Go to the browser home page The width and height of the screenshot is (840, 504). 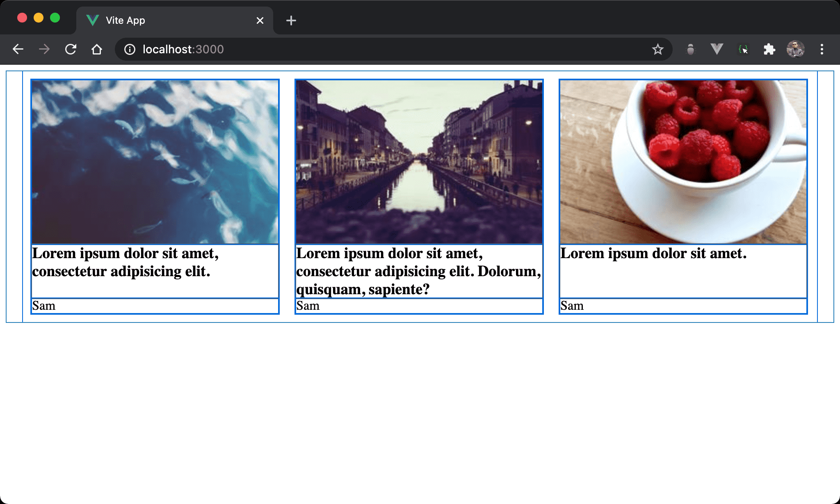[x=97, y=50]
